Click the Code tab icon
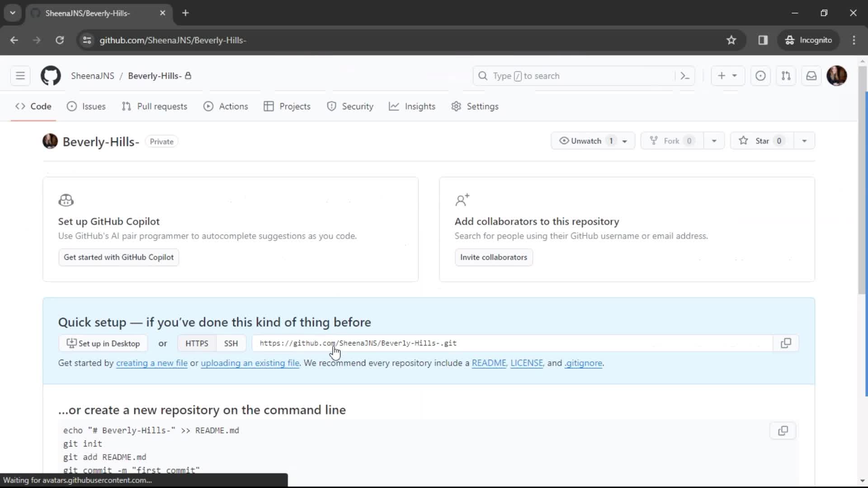 click(x=21, y=106)
